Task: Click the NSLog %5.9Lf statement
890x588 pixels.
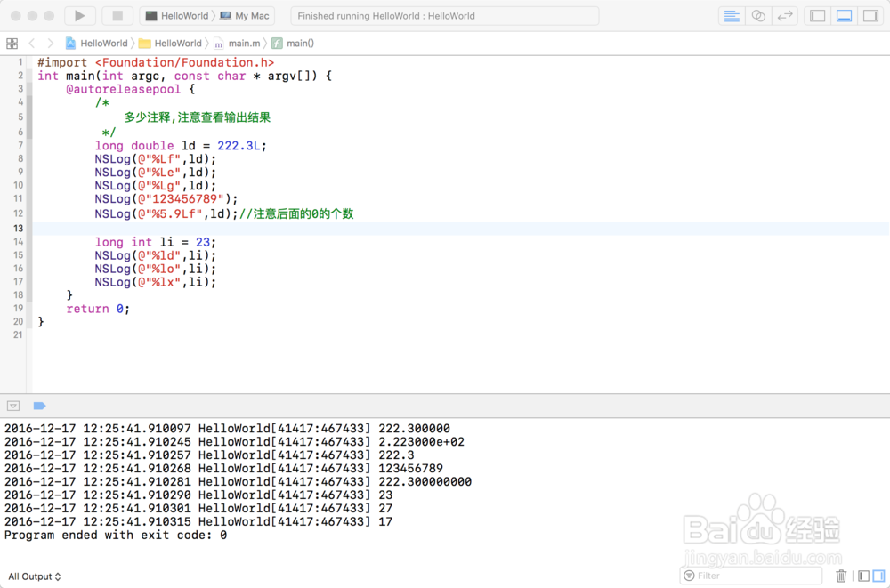Action: [x=166, y=214]
